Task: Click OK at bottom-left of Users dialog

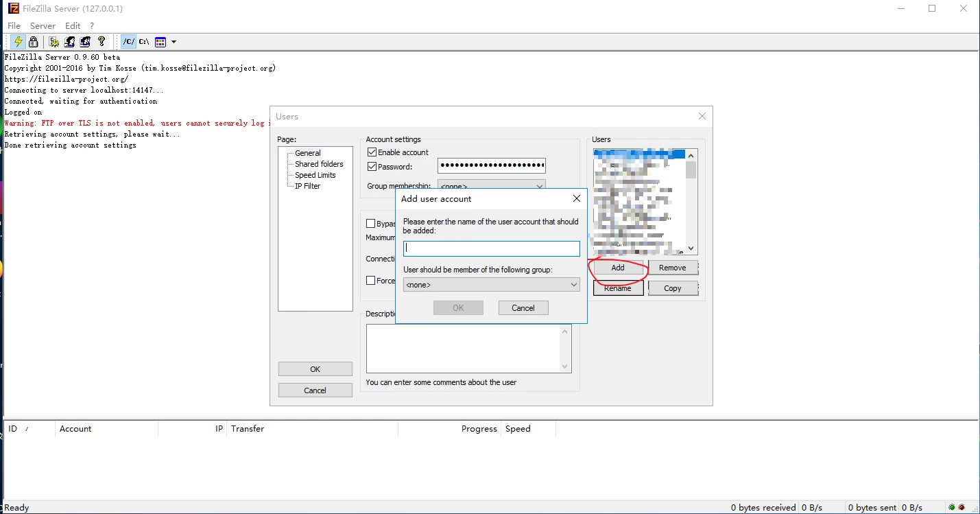Action: (x=315, y=369)
